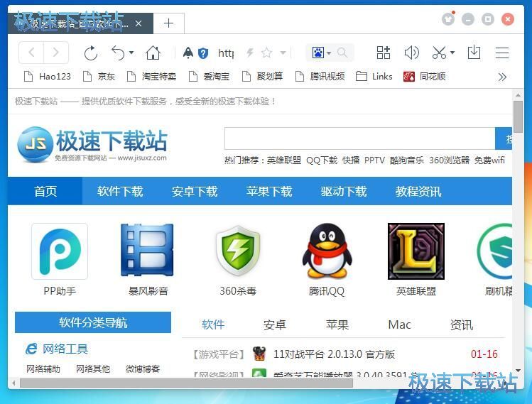532x404 pixels.
Task: Click the blue site search button
Action: [x=504, y=138]
